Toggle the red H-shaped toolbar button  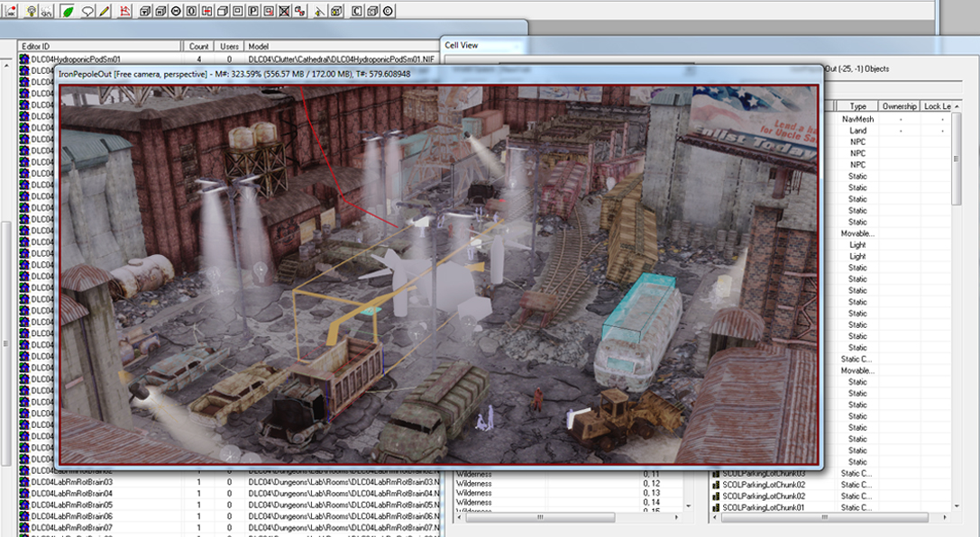[x=207, y=11]
